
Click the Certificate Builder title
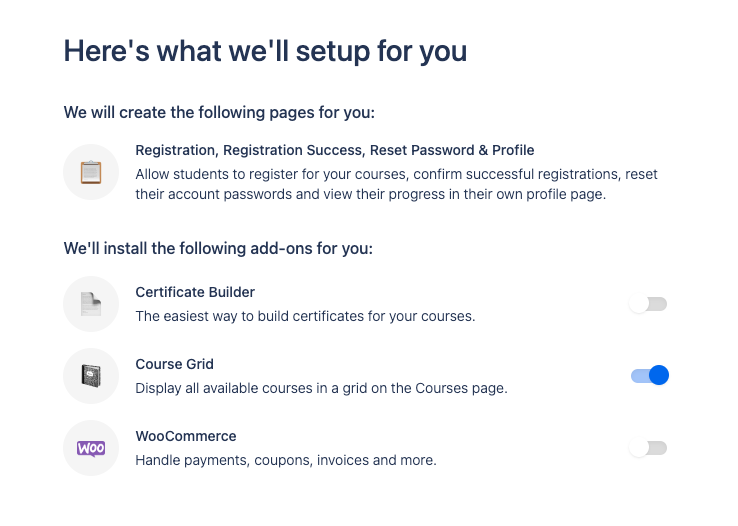195,292
